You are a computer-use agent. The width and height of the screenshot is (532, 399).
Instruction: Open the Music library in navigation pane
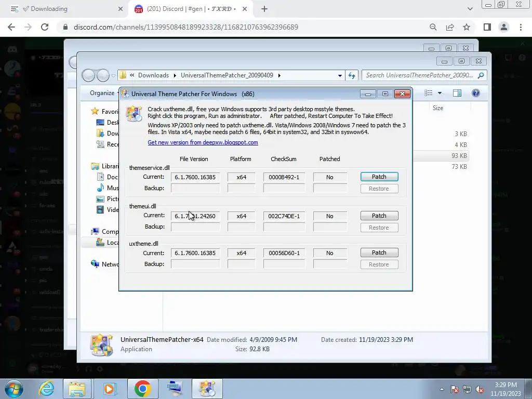coord(108,188)
